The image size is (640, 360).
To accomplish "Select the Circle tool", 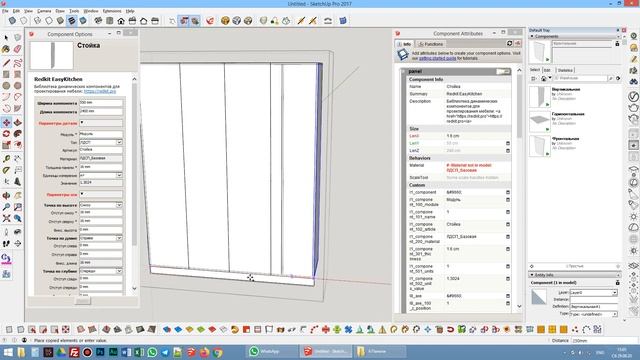I will [6, 86].
